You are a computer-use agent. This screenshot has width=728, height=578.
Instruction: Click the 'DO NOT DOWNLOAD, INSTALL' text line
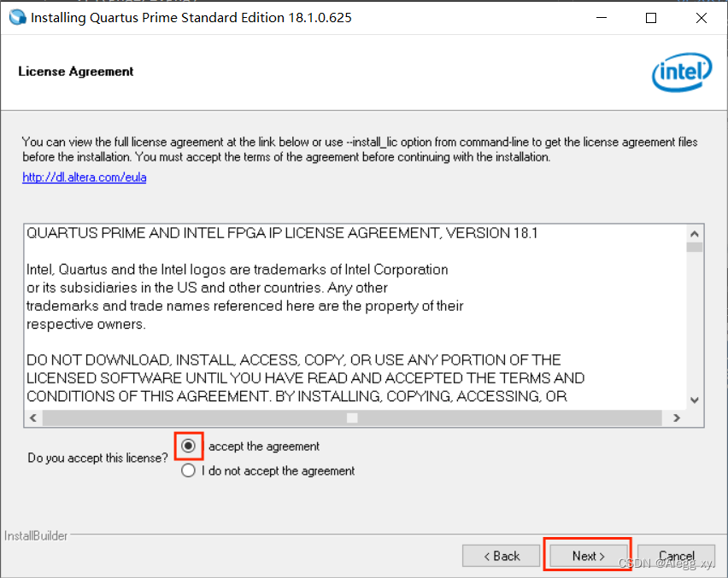click(293, 360)
